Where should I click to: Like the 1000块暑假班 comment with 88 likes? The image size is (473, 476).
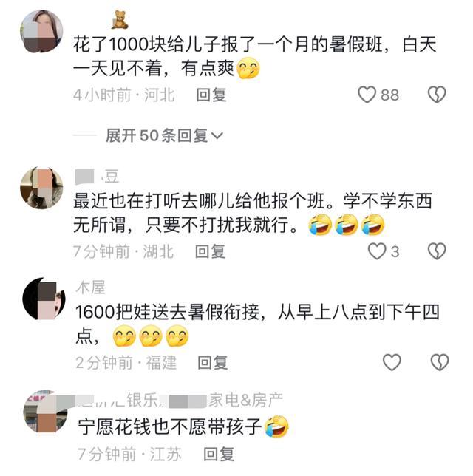click(367, 95)
